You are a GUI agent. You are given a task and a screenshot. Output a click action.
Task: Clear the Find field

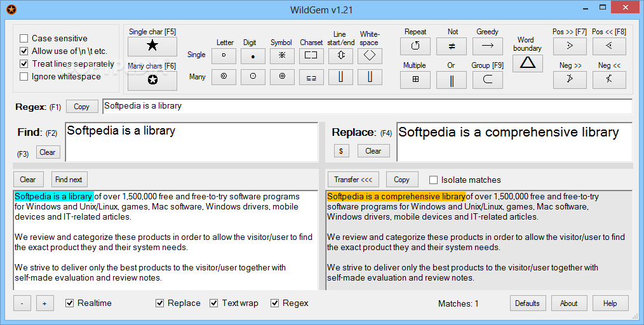click(x=48, y=152)
